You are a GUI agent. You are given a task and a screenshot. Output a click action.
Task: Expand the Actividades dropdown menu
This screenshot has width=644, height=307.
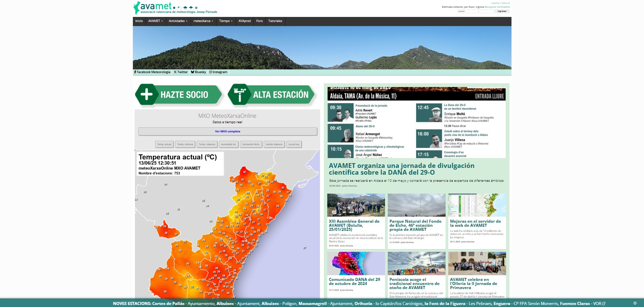(178, 21)
